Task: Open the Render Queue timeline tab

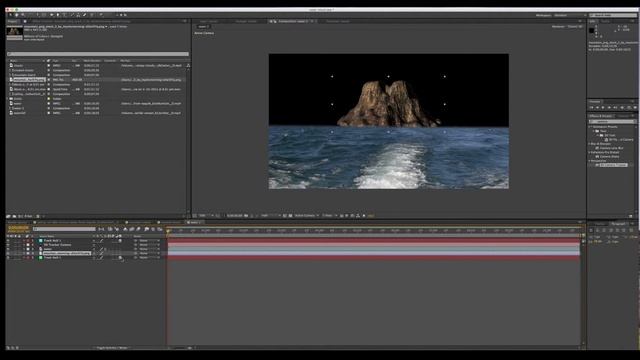Action: click(17, 222)
